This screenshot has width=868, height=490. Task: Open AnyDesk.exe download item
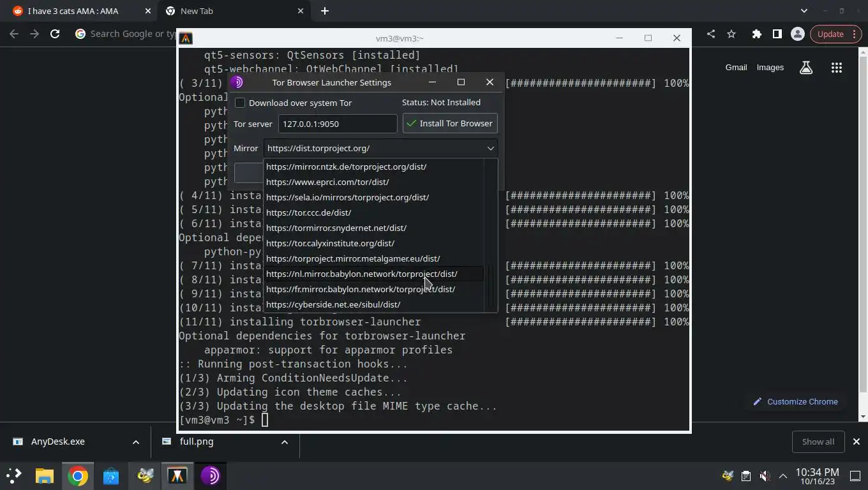click(x=57, y=442)
